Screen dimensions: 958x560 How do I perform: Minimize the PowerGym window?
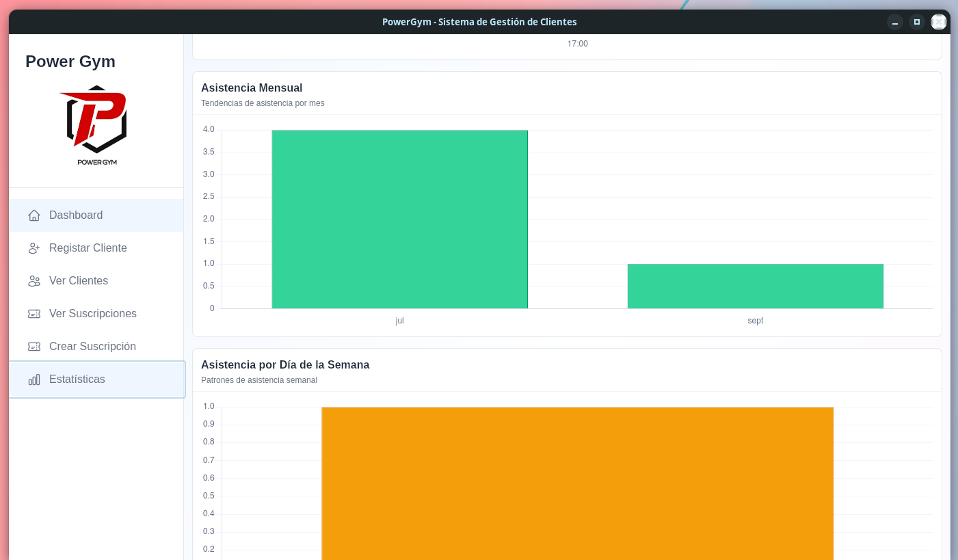pyautogui.click(x=895, y=22)
